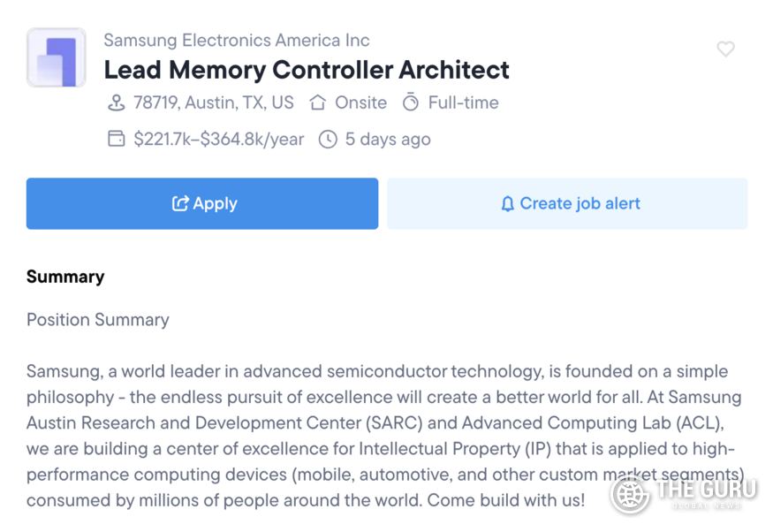Screen dimensions: 773x532
Task: Click the Summary section heading
Action: click(65, 277)
